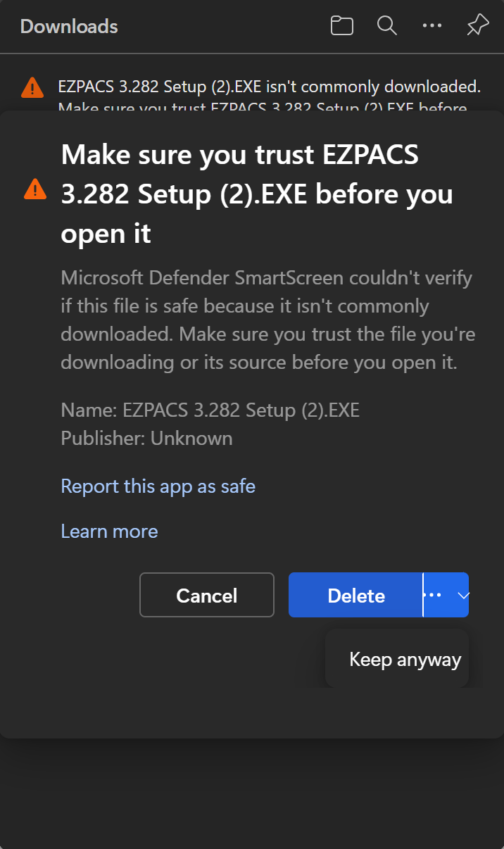Click the Publisher: Unknown text

coord(146,438)
